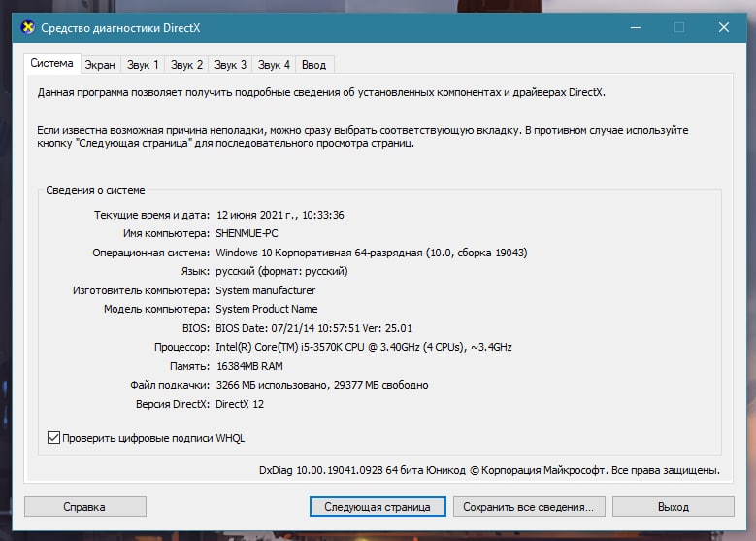Click the Данная программа description sentence
756x541 pixels.
click(x=321, y=92)
